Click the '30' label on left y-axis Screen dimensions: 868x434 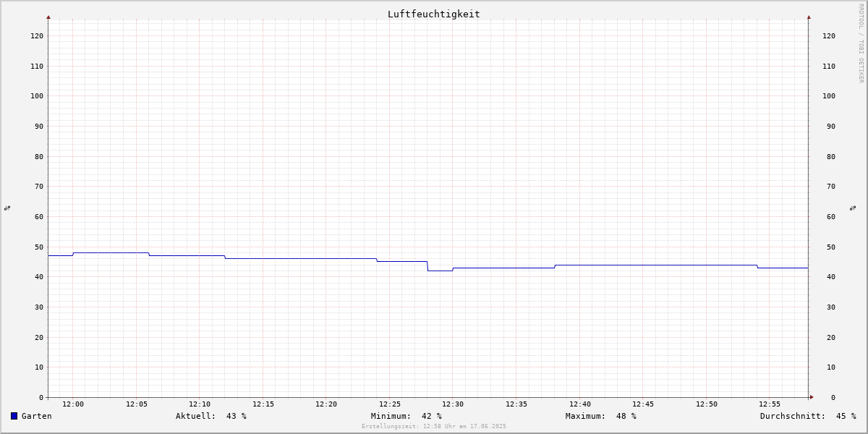pos(39,307)
